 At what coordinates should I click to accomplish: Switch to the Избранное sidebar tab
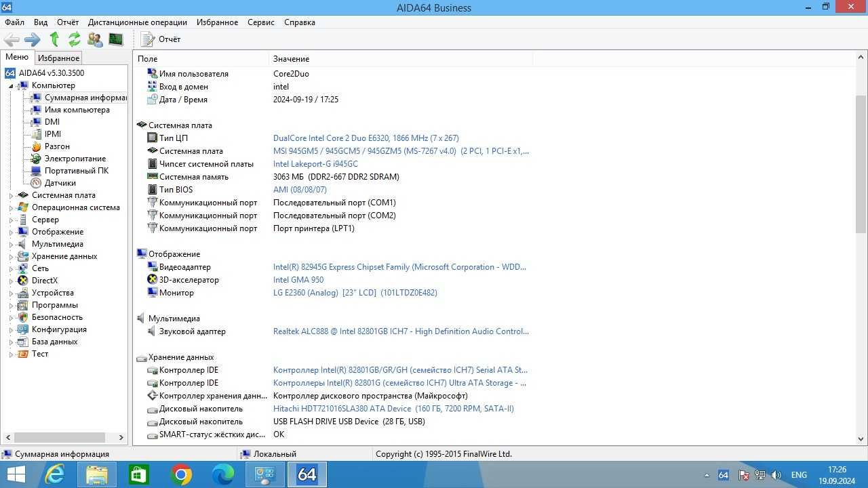pyautogui.click(x=58, y=58)
